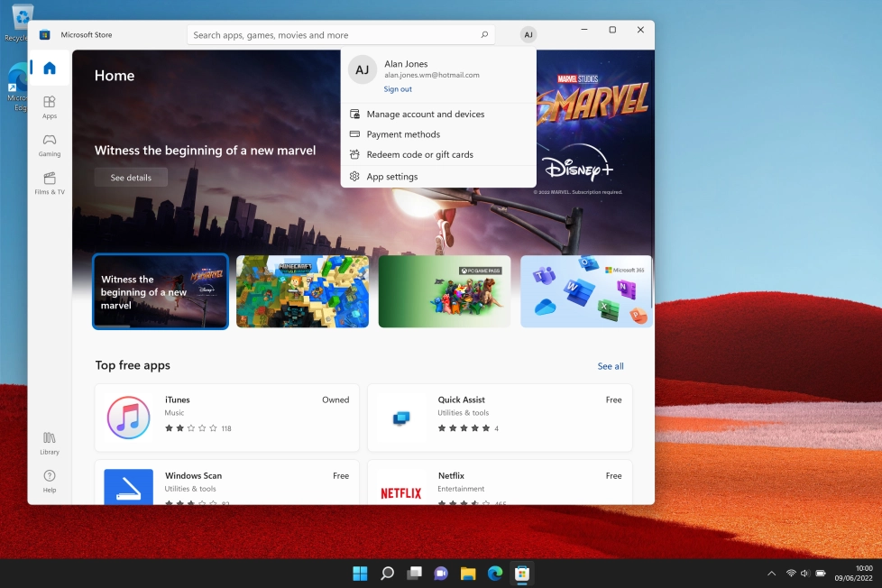Open the iTunes app listing

click(227, 417)
